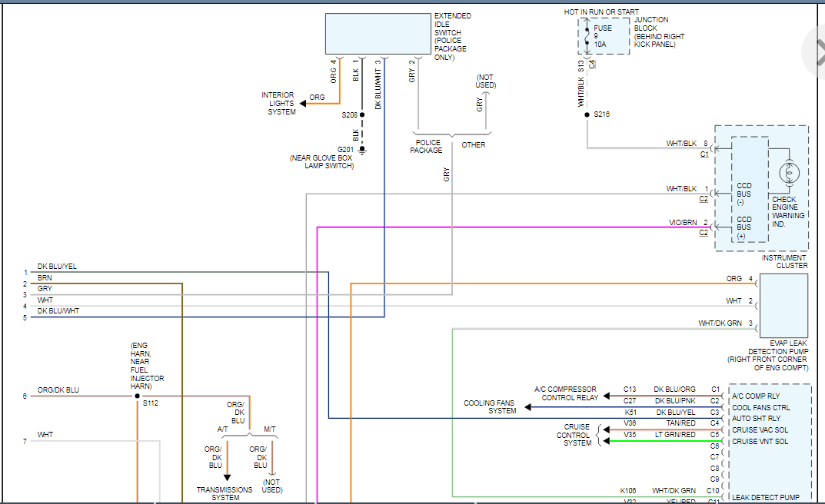The image size is (825, 504).
Task: Select the S112 splice dot
Action: point(138,396)
